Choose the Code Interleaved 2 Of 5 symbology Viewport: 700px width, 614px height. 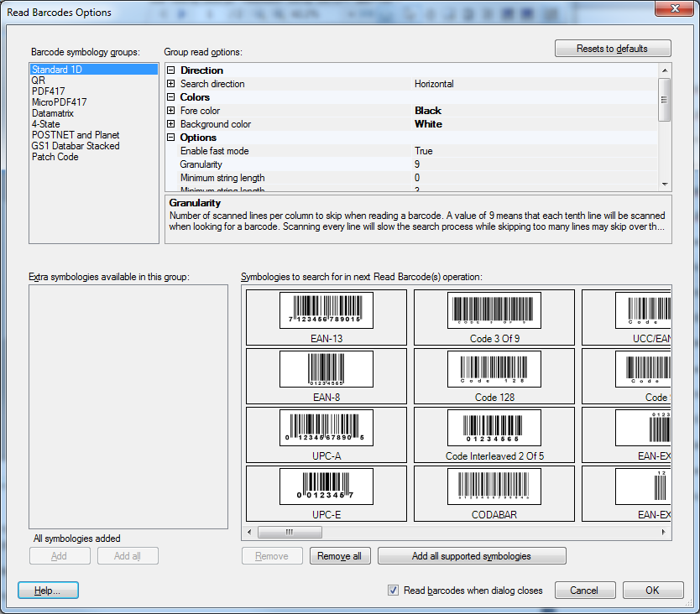pos(494,434)
